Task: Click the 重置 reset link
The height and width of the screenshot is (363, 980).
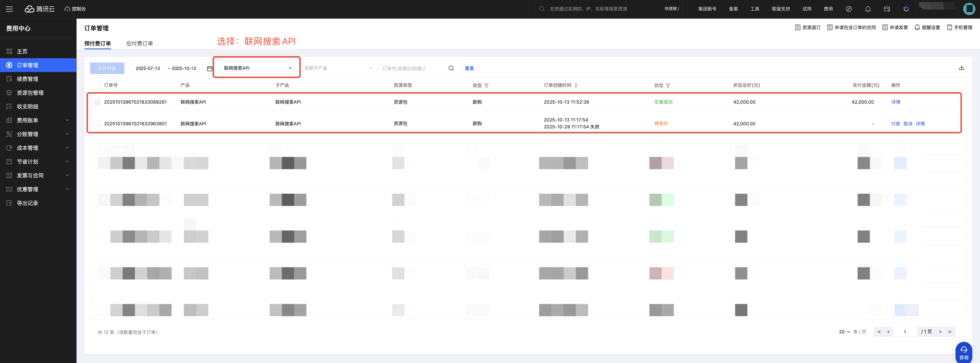Action: (469, 68)
